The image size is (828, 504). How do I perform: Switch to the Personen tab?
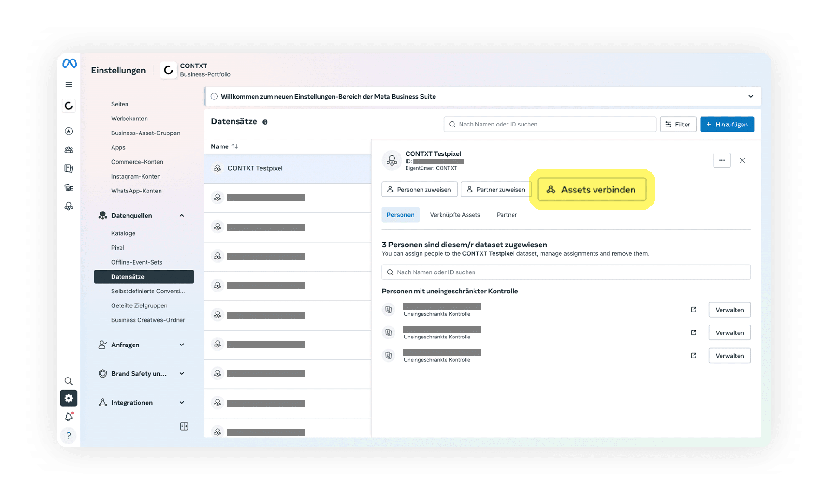click(401, 215)
